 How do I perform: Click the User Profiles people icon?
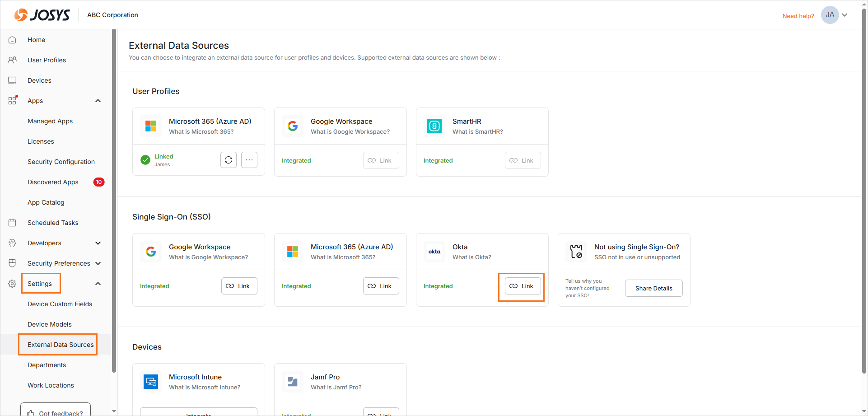tap(12, 60)
